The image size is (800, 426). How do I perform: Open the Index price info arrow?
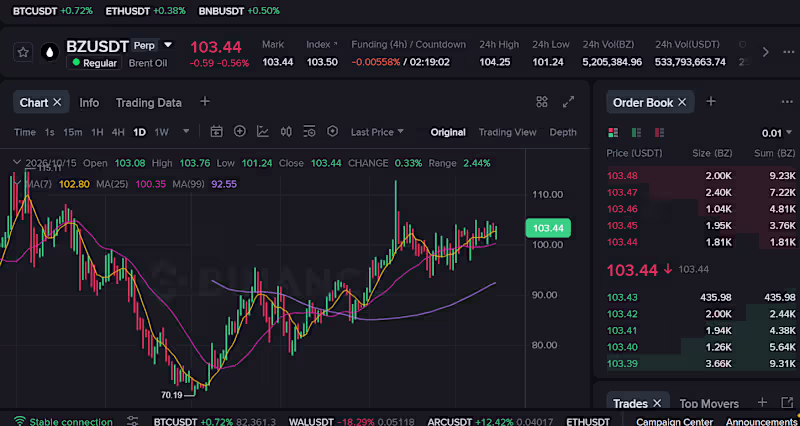point(335,44)
